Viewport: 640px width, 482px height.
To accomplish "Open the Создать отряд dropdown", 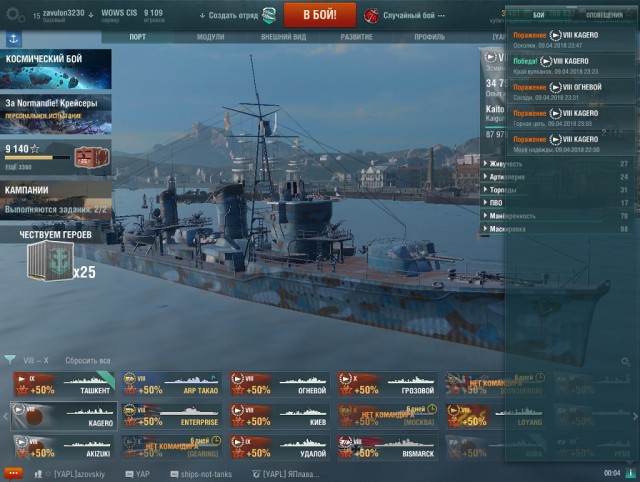I will click(229, 16).
